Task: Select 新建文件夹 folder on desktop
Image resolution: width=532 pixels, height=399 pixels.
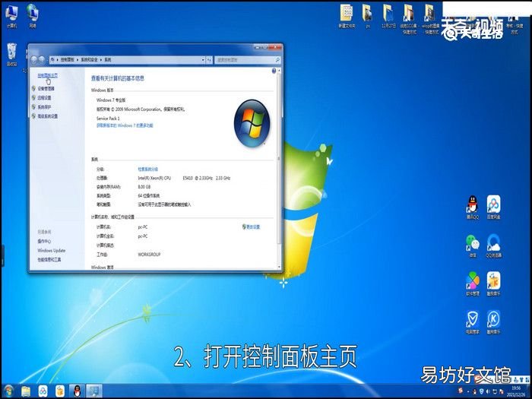Action: click(347, 16)
